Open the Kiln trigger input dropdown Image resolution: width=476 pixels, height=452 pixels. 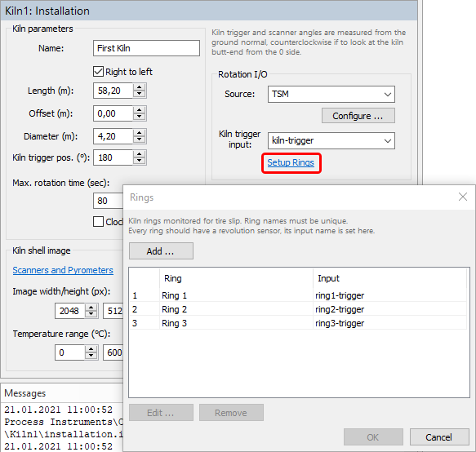click(331, 141)
